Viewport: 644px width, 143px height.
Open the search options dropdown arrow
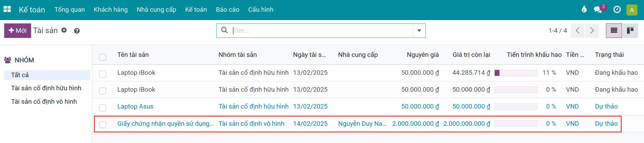point(419,31)
